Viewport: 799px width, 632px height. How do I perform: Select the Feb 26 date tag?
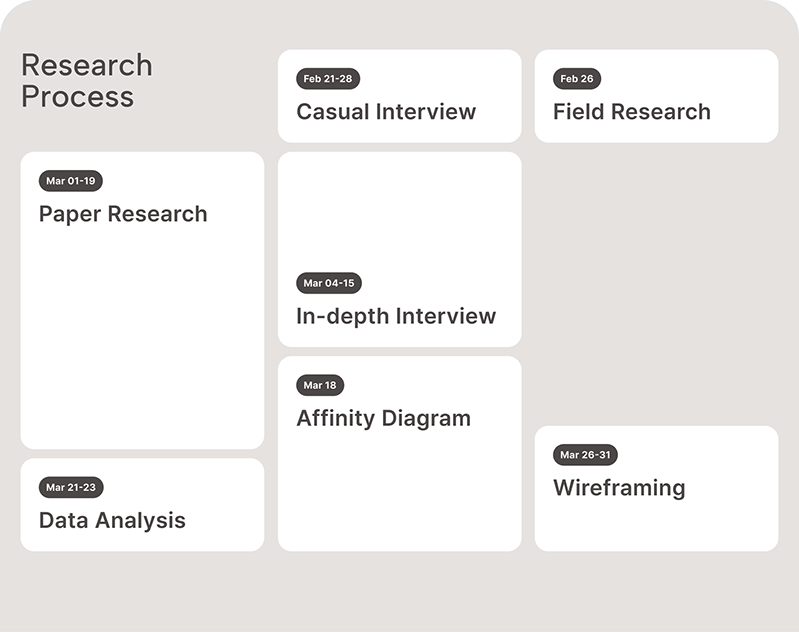pos(577,79)
